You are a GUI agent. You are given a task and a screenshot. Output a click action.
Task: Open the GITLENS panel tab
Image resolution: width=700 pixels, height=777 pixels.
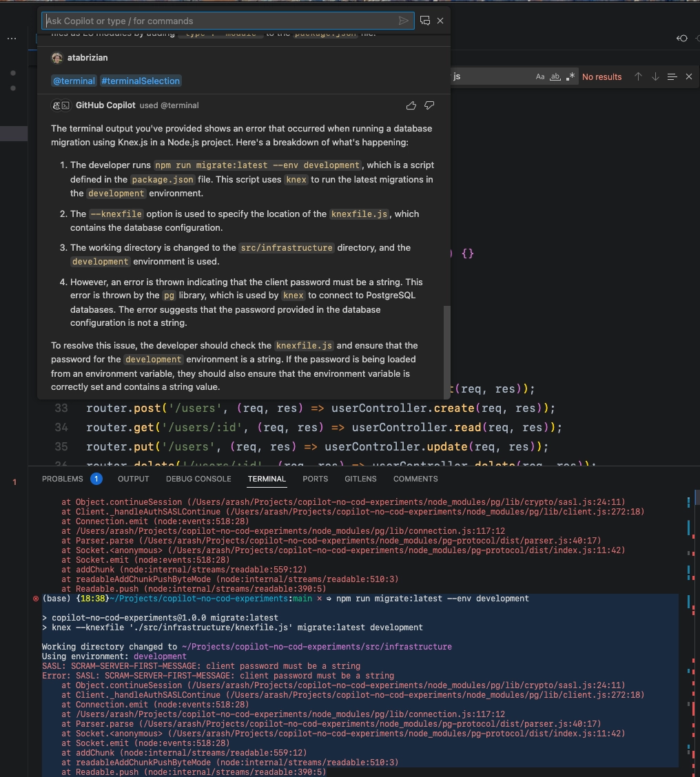point(360,479)
